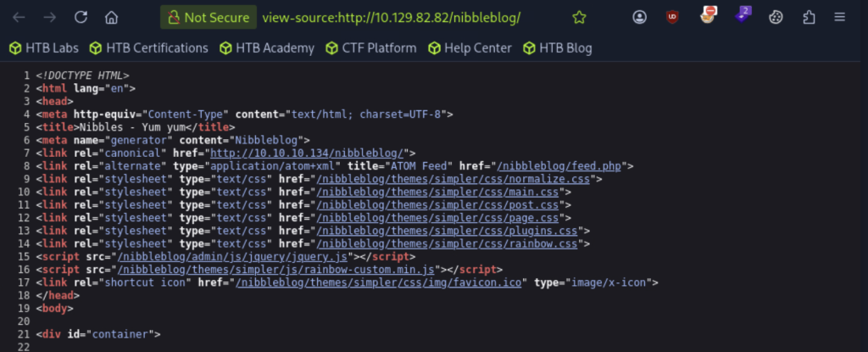Image resolution: width=868 pixels, height=352 pixels.
Task: Click the "container" div id value
Action: [120, 334]
